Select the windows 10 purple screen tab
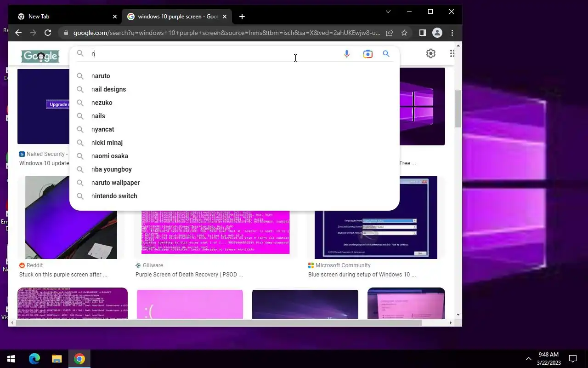Screen dimensions: 588x368 pyautogui.click(x=177, y=17)
